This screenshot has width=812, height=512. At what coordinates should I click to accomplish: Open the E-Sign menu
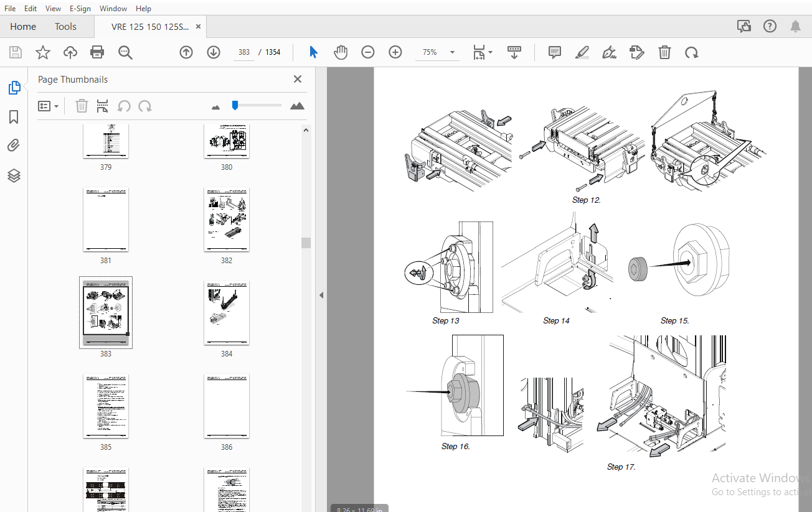pyautogui.click(x=80, y=8)
